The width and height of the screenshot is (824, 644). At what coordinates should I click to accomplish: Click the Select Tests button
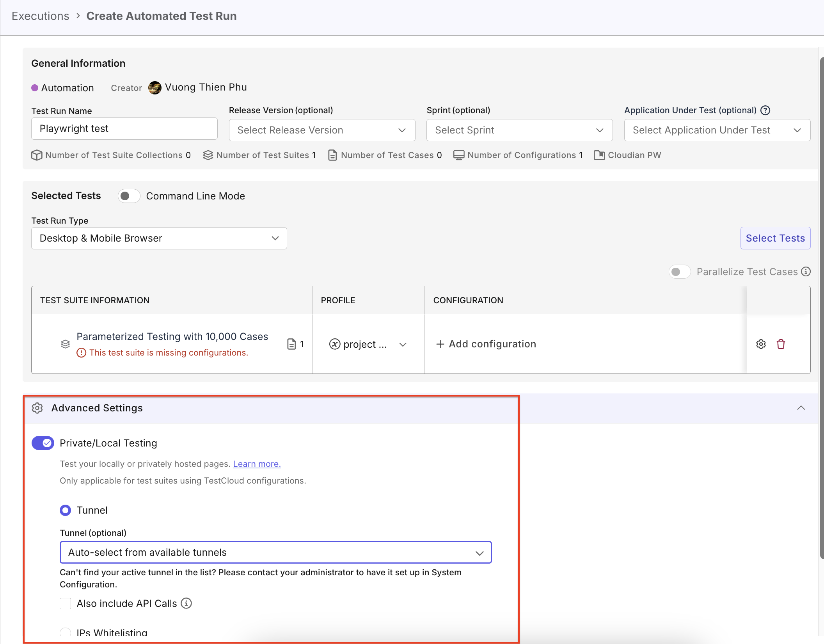point(775,238)
